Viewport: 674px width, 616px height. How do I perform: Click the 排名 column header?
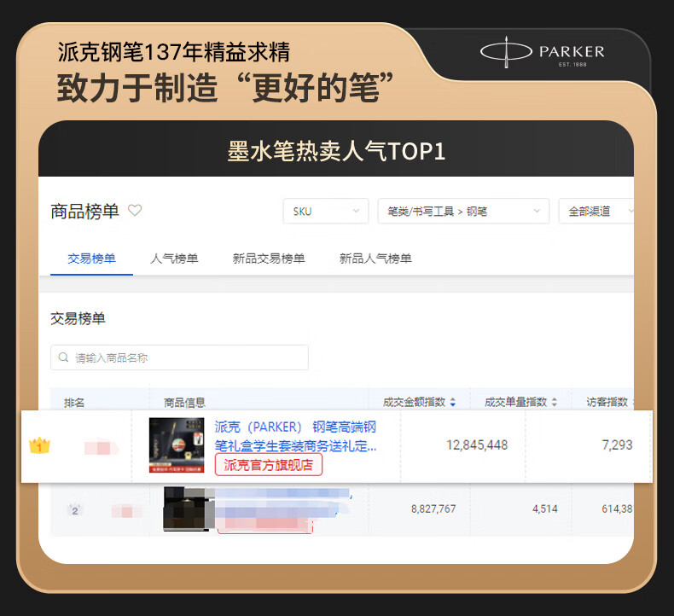tap(74, 403)
